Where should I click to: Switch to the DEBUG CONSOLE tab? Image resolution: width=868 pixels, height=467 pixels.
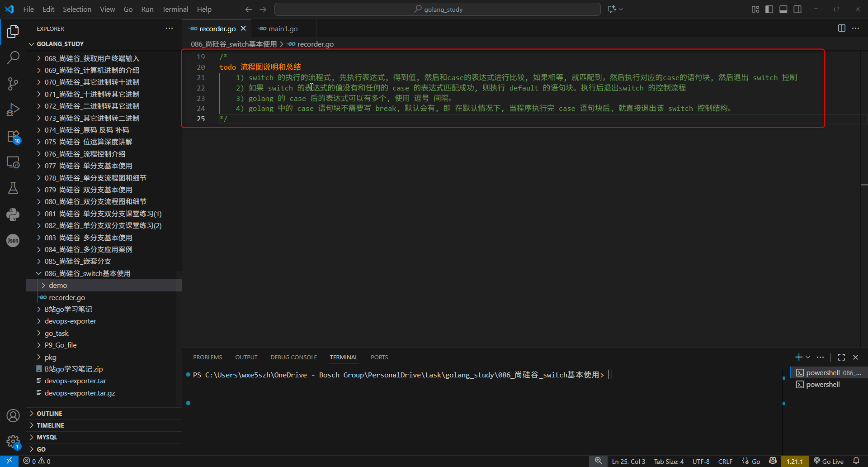(x=294, y=357)
